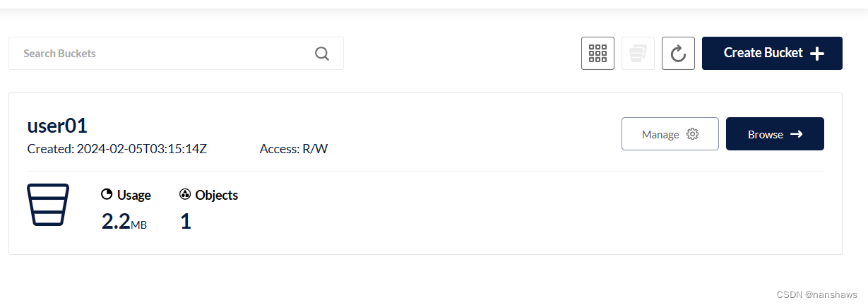
Task: Open Manage for the user01 bucket
Action: 670,134
